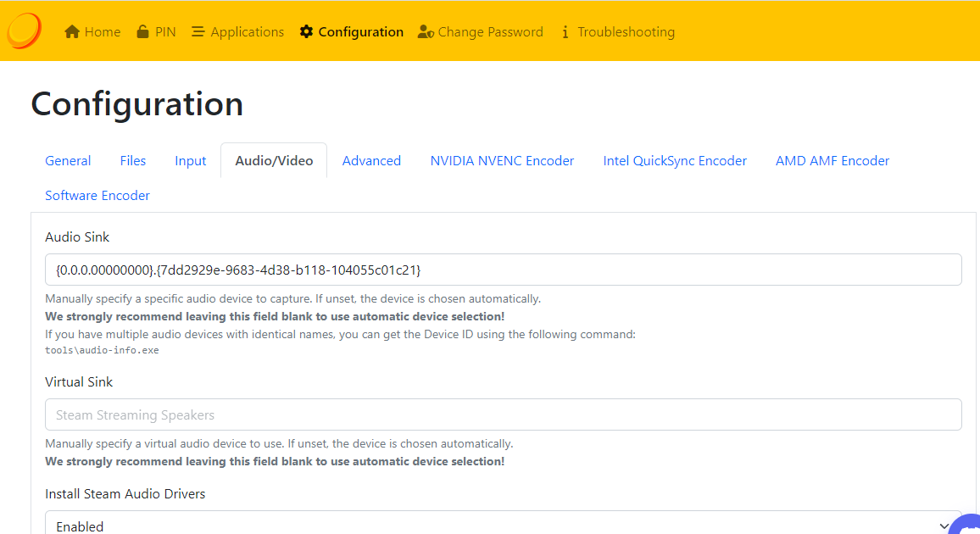
Task: Click the Change Password user icon
Action: (x=426, y=32)
